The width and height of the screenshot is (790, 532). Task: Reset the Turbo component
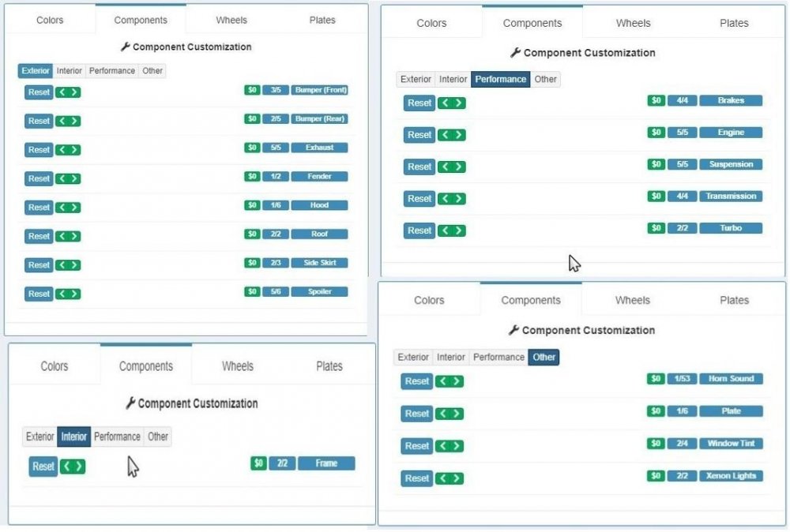[x=419, y=230]
